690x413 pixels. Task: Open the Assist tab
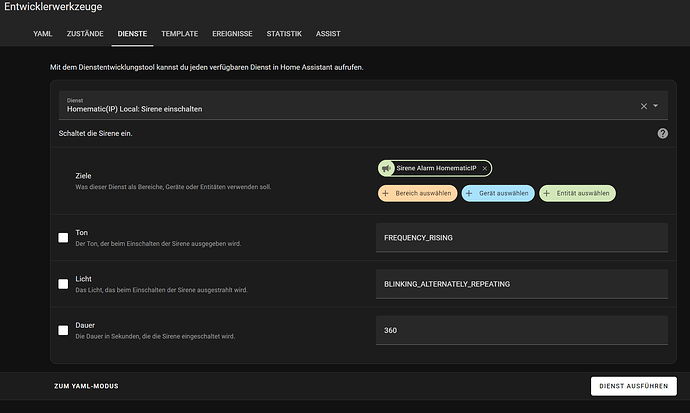[x=328, y=34]
